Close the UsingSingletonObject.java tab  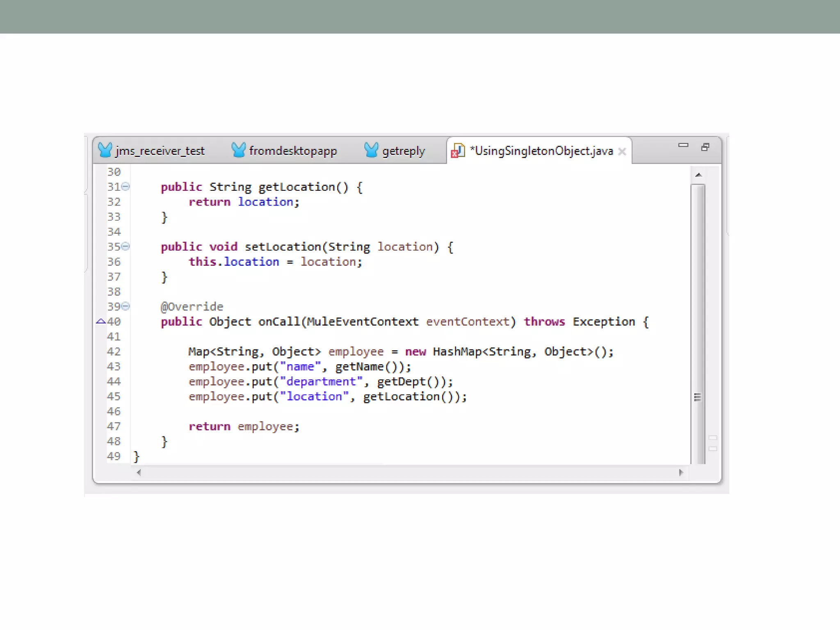click(622, 152)
